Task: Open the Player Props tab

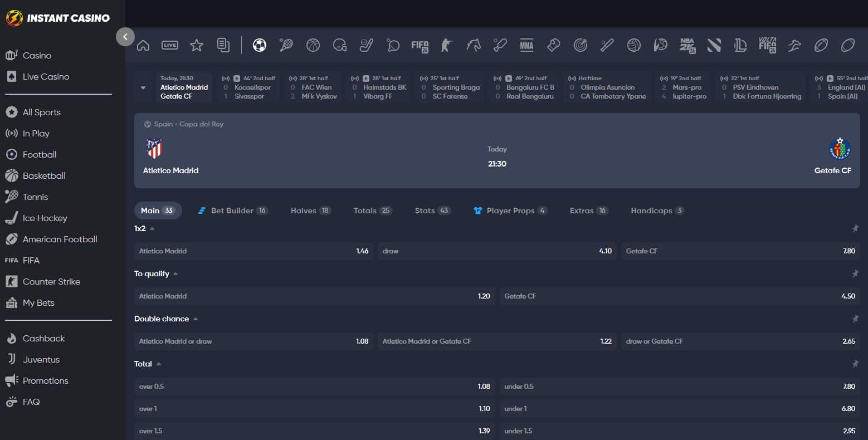Action: [510, 211]
